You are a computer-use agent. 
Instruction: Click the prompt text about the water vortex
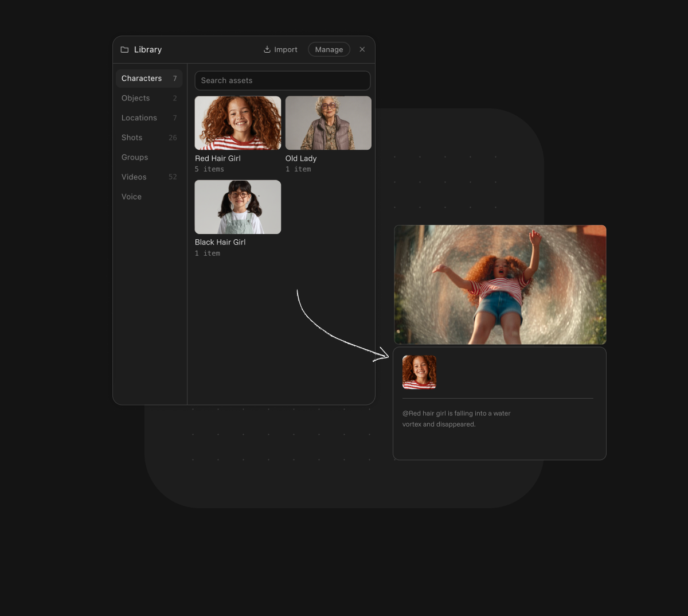pyautogui.click(x=456, y=419)
